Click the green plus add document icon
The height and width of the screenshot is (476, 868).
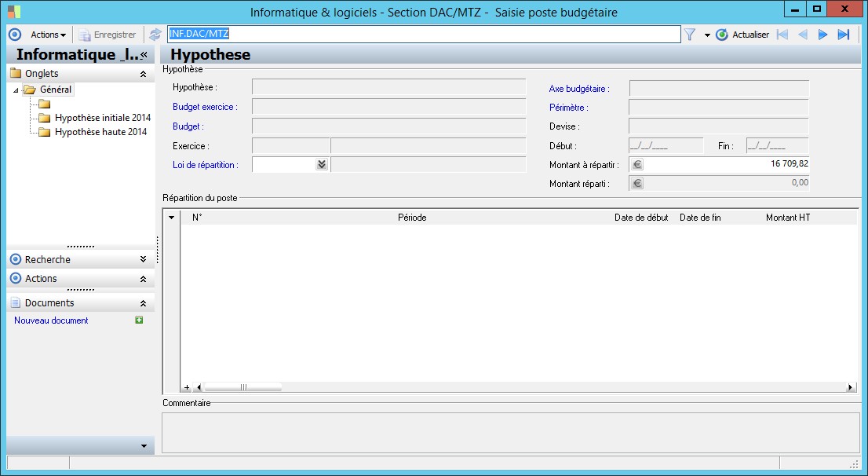click(x=139, y=320)
